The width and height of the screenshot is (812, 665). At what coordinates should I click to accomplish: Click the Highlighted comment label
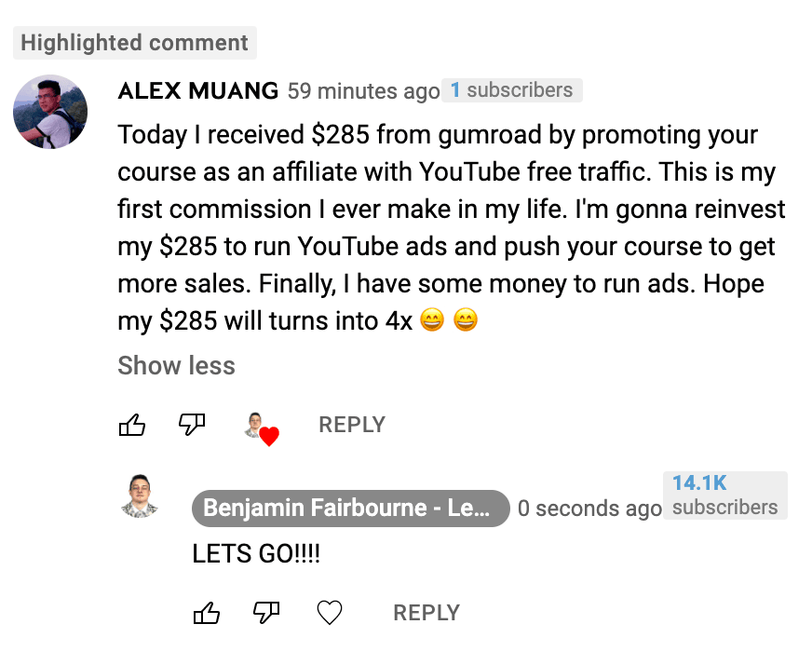coord(134,43)
